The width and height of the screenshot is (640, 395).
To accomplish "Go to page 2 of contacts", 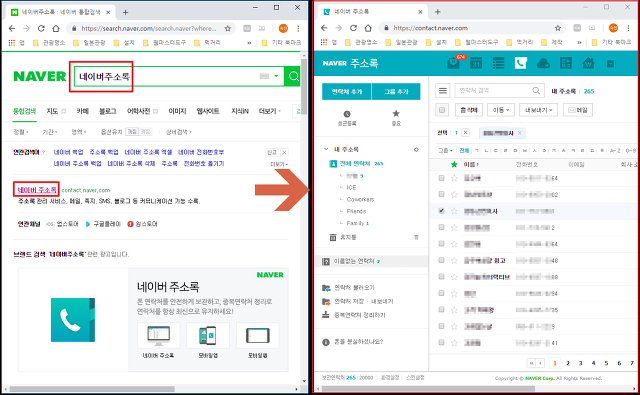I will [x=568, y=363].
